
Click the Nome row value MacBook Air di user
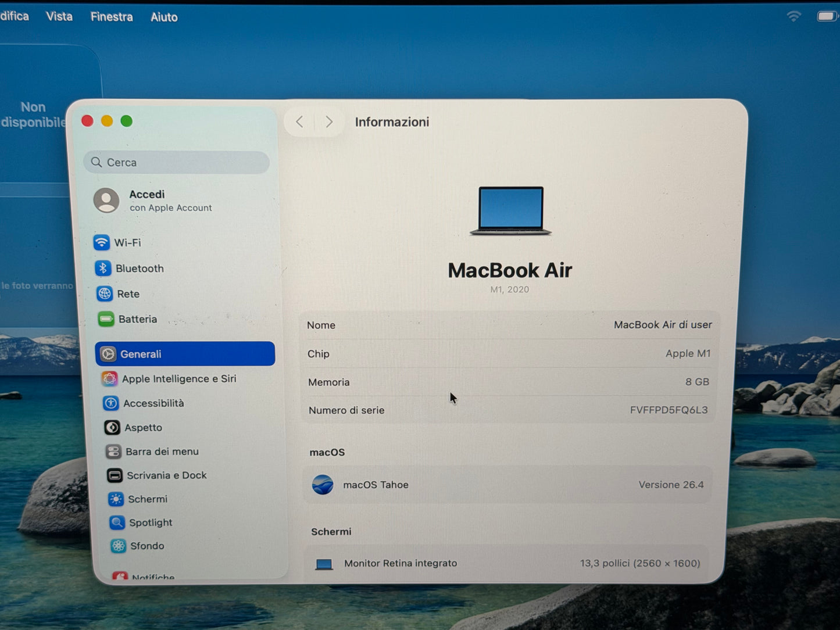[x=663, y=324]
